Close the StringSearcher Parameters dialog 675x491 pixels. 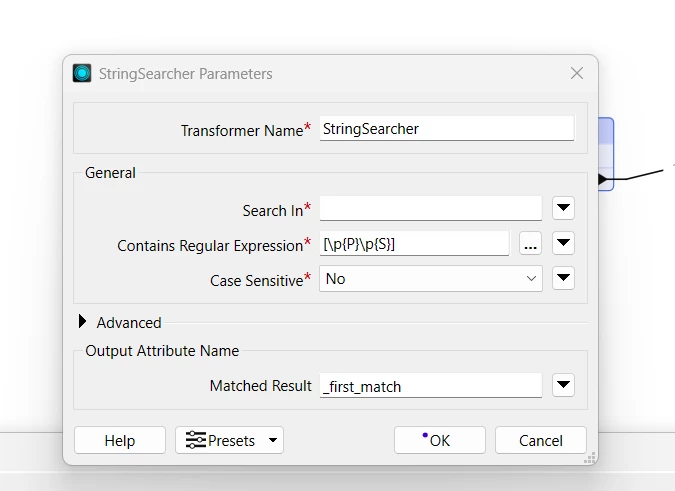click(577, 73)
